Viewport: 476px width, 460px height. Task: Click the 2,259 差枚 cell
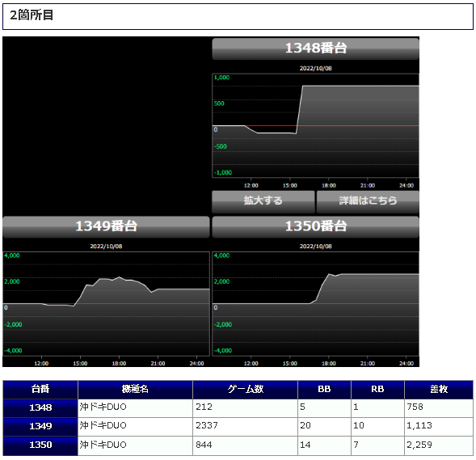(439, 446)
